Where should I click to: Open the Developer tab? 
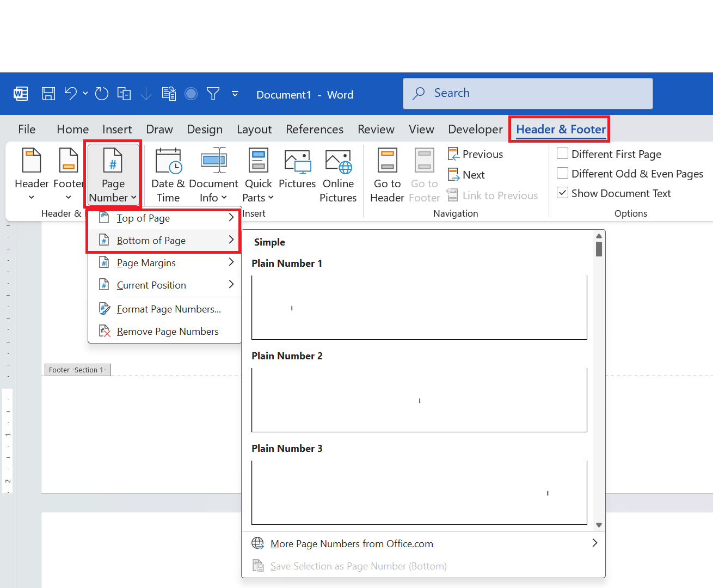475,129
